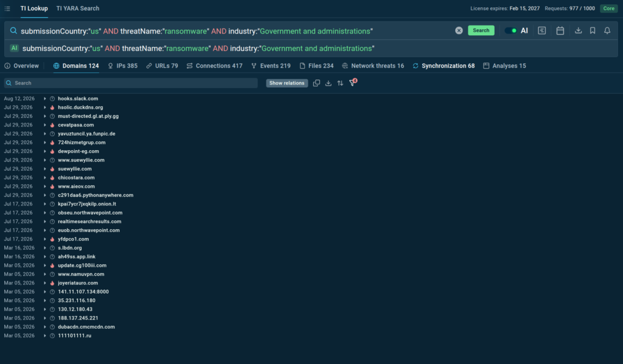Viewport: 623px width, 364px height.
Task: Click the address 188.137.245.221
Action: [x=78, y=318]
